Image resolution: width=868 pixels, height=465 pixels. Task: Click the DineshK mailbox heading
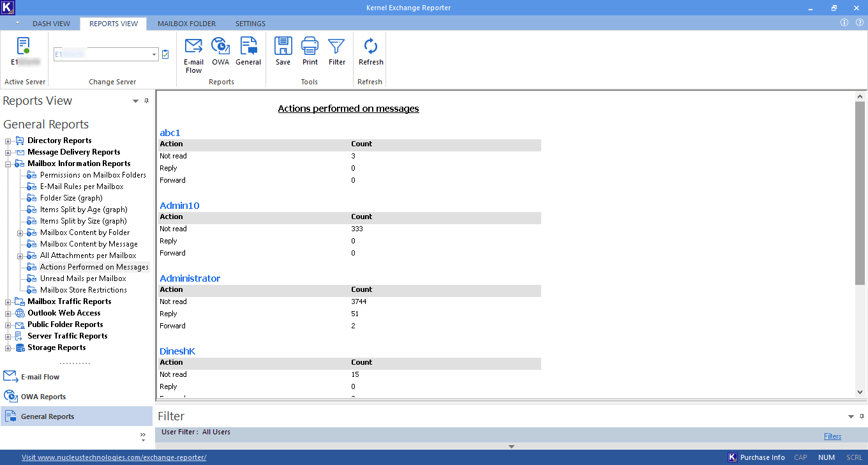(177, 351)
